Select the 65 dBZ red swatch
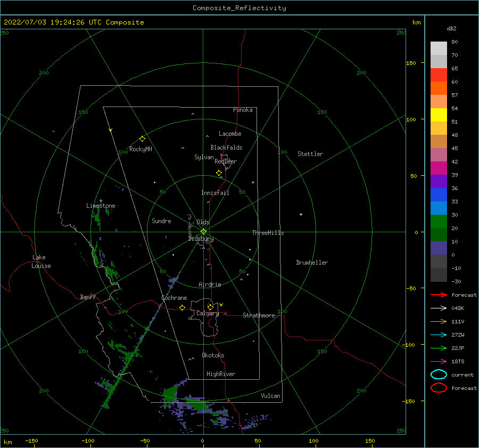 pos(439,75)
